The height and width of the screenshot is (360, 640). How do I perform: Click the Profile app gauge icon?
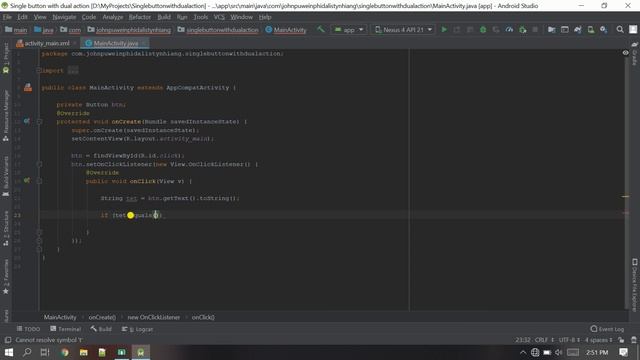[x=509, y=30]
